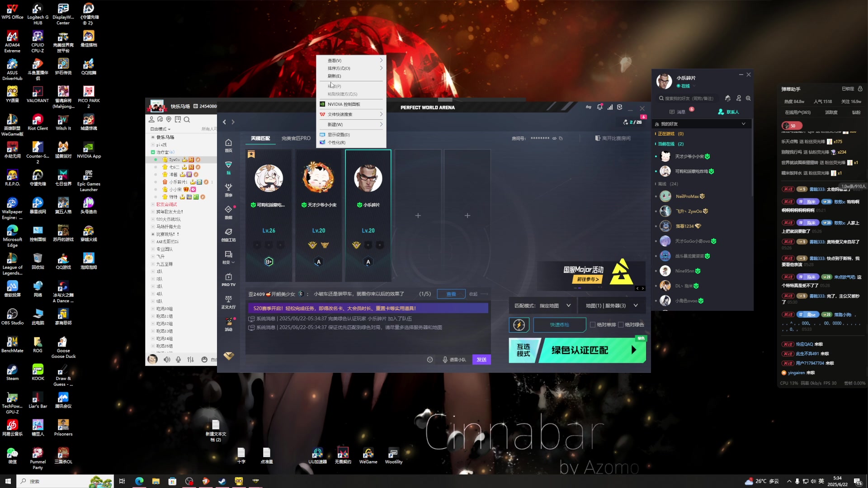Open the emoji picker in team chat
868x488 pixels.
point(430,360)
